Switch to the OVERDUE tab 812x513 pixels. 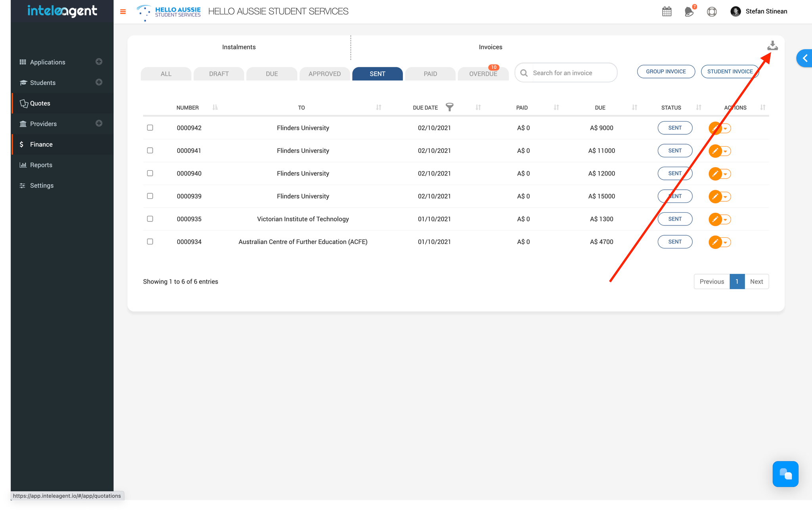pos(483,74)
